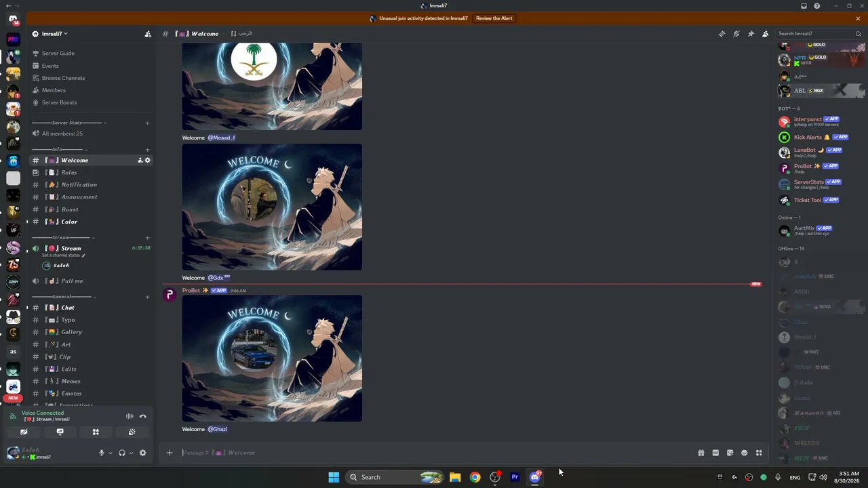
Task: Open the emoji picker
Action: pyautogui.click(x=745, y=453)
